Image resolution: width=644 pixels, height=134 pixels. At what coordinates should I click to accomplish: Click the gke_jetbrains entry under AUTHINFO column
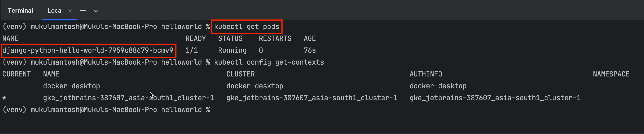point(495,98)
